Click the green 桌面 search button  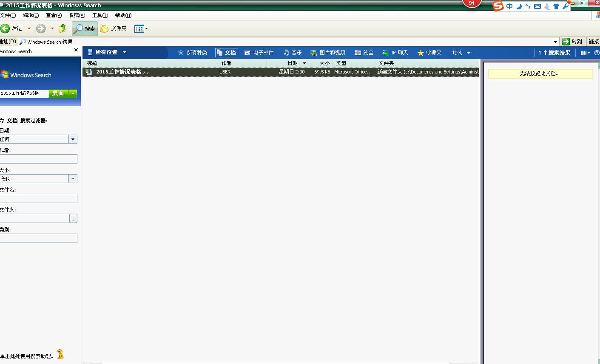pyautogui.click(x=58, y=93)
